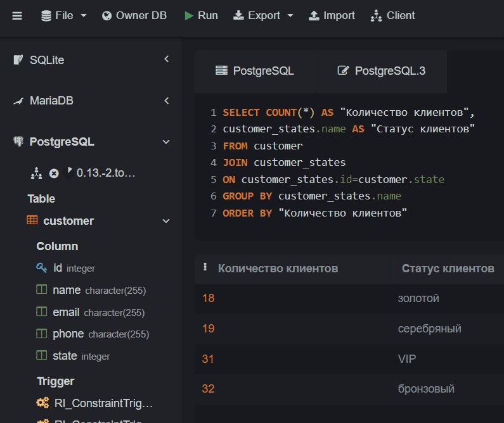Image resolution: width=504 pixels, height=423 pixels.
Task: Select the customer table
Action: pos(68,221)
